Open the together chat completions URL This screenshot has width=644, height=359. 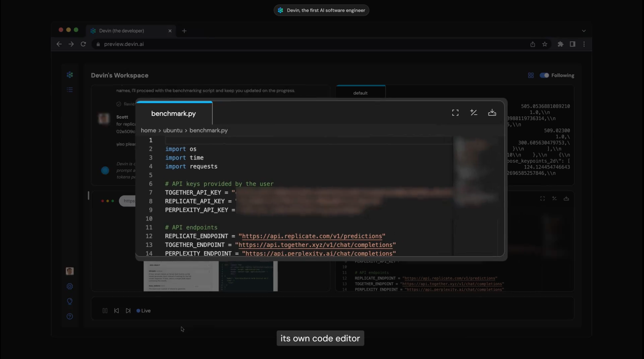click(315, 245)
